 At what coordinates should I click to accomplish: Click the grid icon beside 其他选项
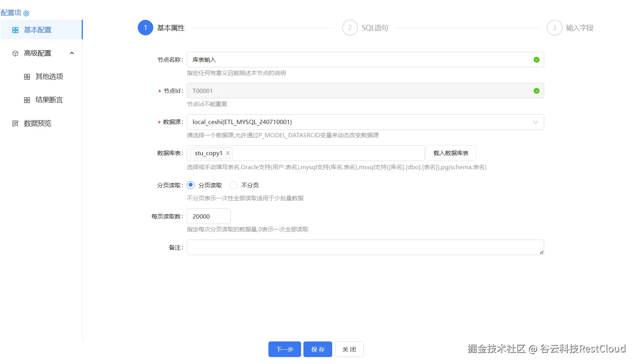pos(27,76)
